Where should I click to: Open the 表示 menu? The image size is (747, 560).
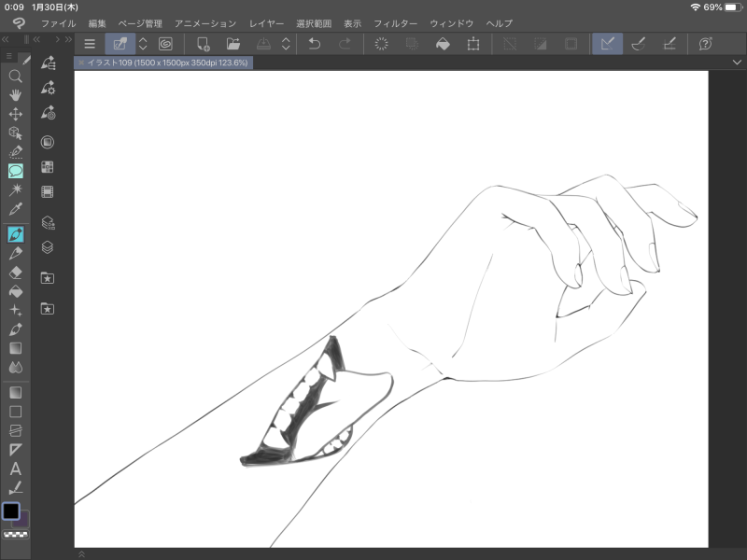tap(353, 23)
